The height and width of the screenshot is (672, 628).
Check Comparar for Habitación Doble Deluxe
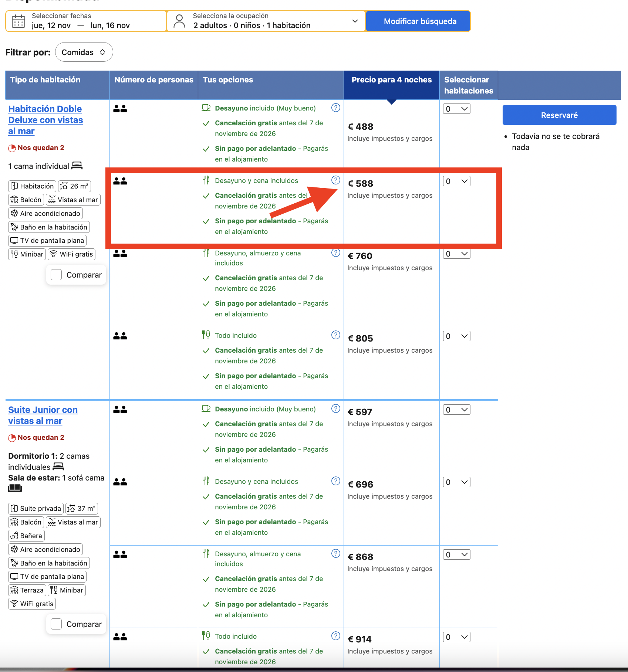pos(56,275)
